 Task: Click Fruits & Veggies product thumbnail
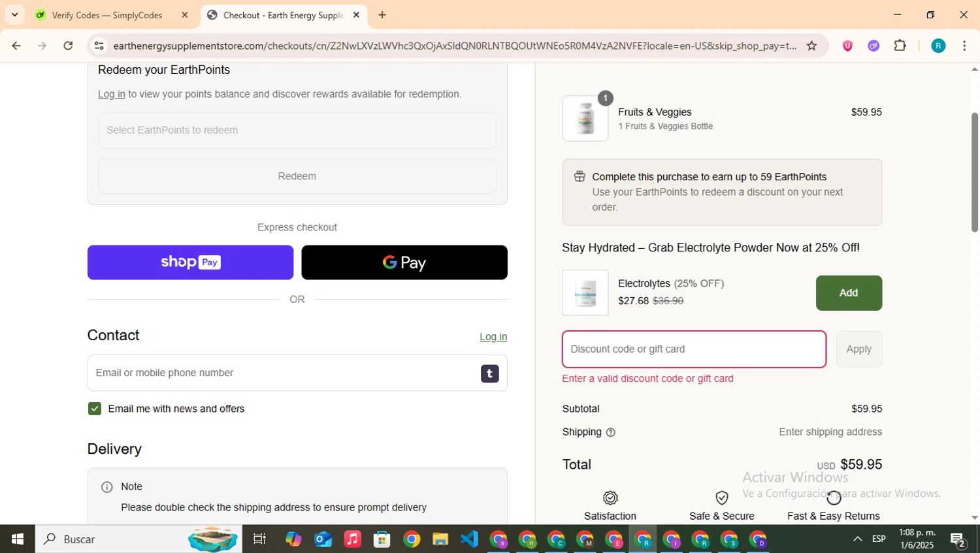click(x=585, y=119)
